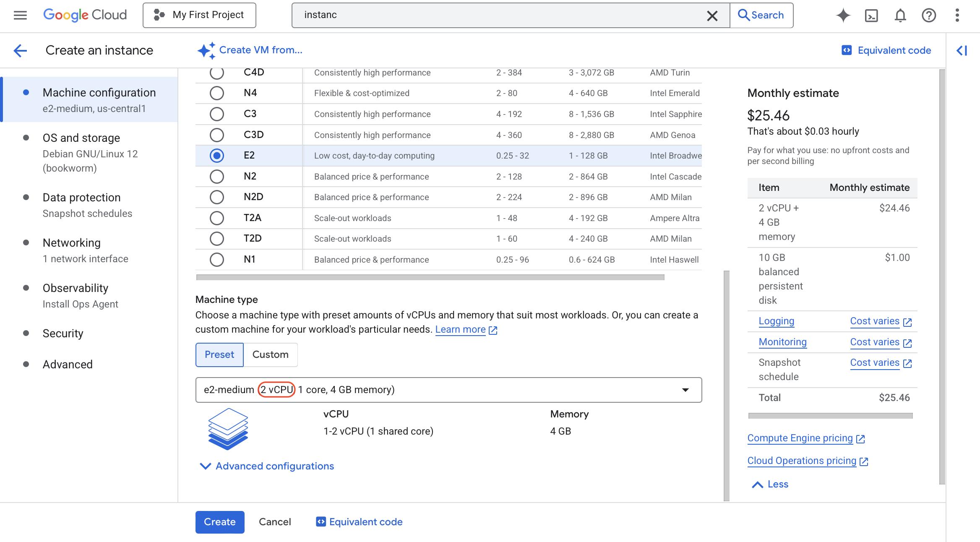The width and height of the screenshot is (980, 542).
Task: Open Gemini AI assistant sparkle icon
Action: pos(843,15)
